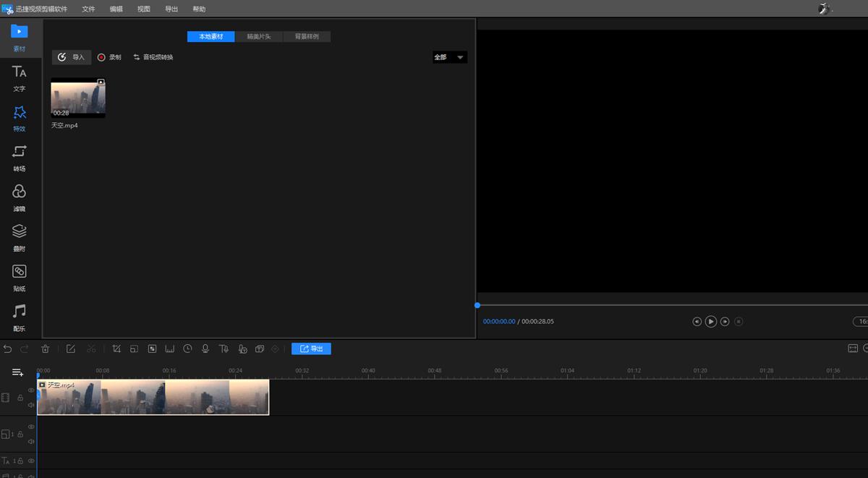Open the 全部 filter dropdown

pos(450,57)
